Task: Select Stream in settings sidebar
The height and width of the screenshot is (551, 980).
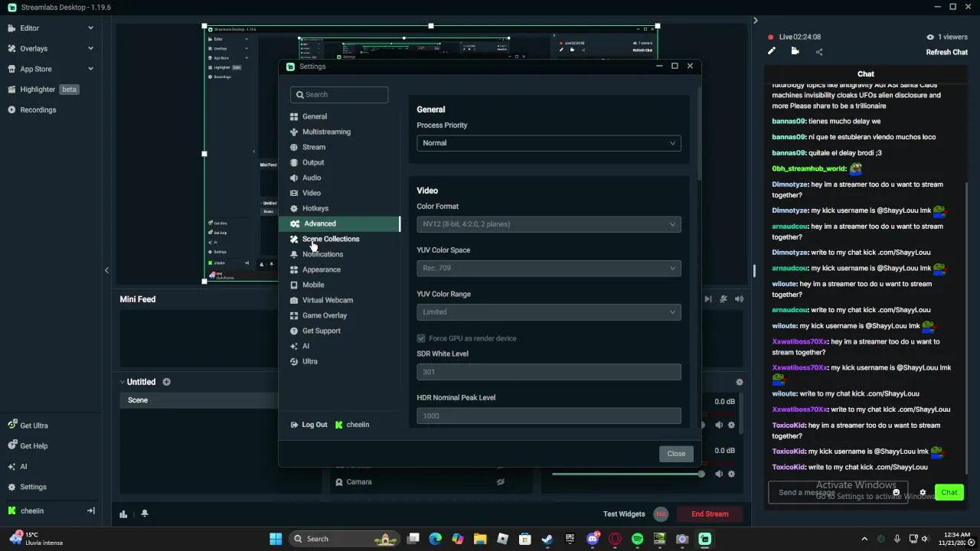Action: tap(313, 147)
